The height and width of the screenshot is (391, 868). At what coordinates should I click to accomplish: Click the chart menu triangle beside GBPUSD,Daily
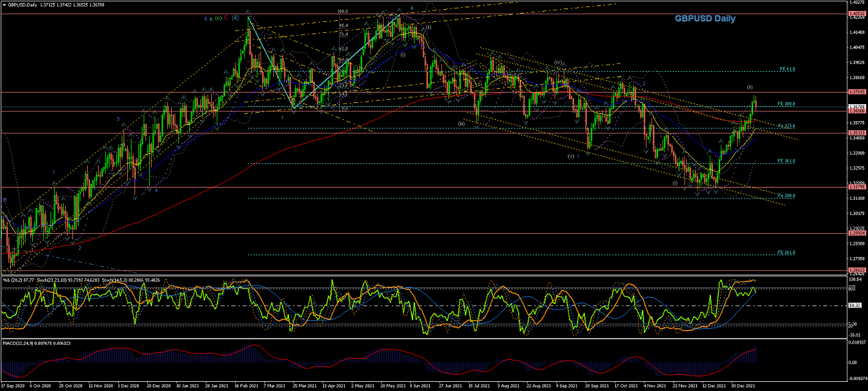tap(3, 4)
